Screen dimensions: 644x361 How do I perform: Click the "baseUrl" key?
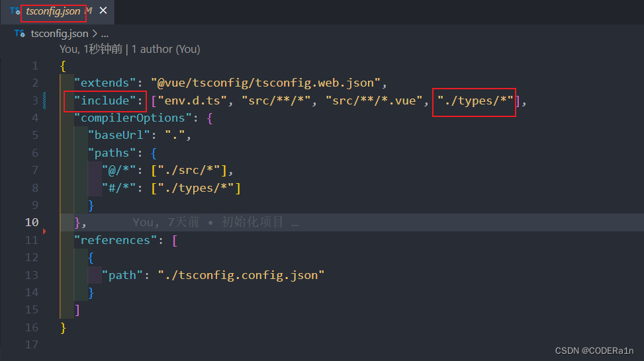118,136
